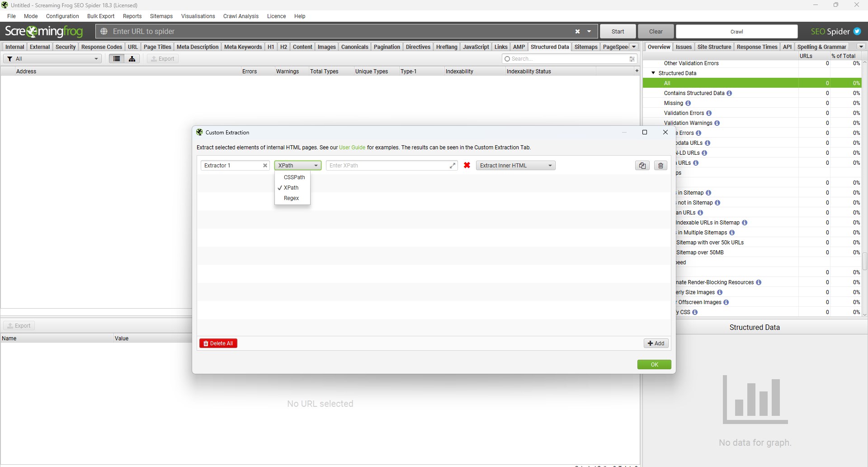The width and height of the screenshot is (868, 467).
Task: Open the User Guide link
Action: [352, 147]
